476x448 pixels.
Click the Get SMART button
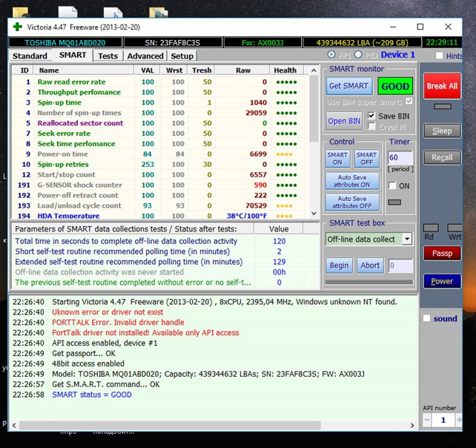pos(348,86)
